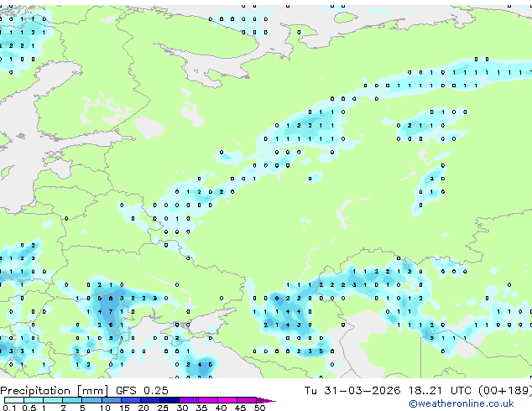Screen dimensions: 532x411
Task: Pick the 40–45 mm magenta legend swatch
Action: tap(227, 400)
